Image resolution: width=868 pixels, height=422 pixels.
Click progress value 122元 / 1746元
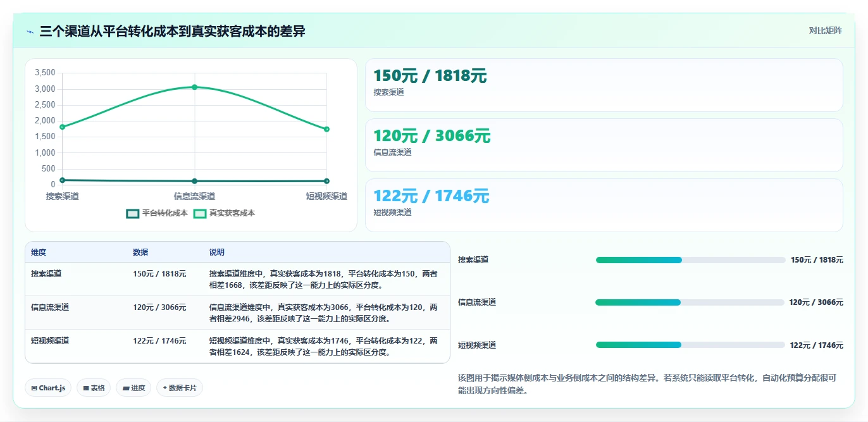[817, 345]
